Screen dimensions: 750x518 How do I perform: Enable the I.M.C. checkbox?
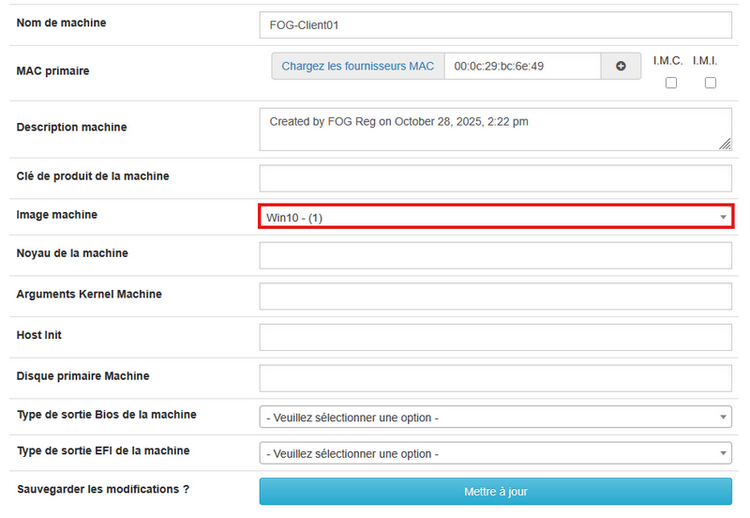(x=671, y=83)
